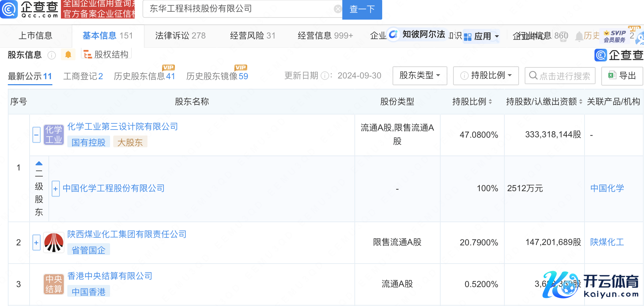This screenshot has height=306, width=644.
Task: Click the 香港中央结算 logo thumbnail
Action: (x=54, y=284)
